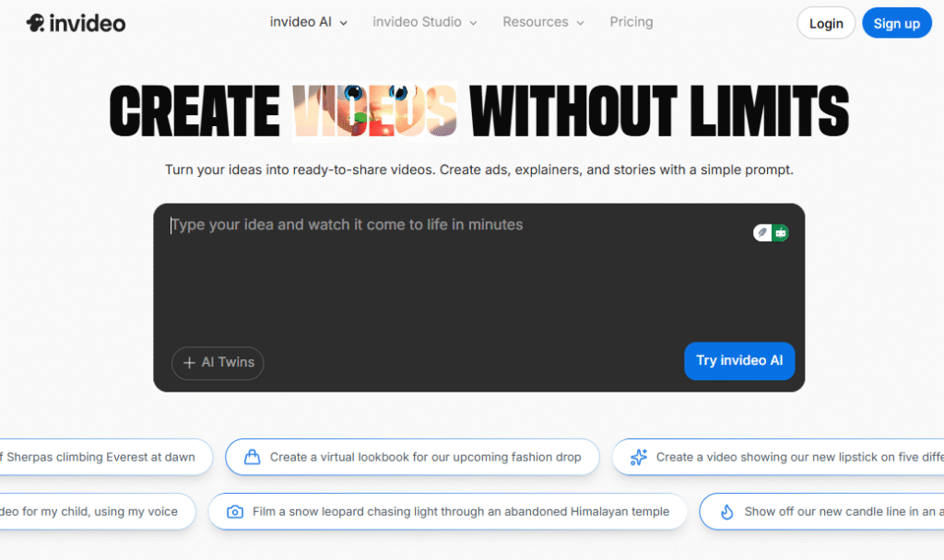Select the snow leopard Himalayan temple suggestion
The height and width of the screenshot is (560, 944).
(x=448, y=511)
